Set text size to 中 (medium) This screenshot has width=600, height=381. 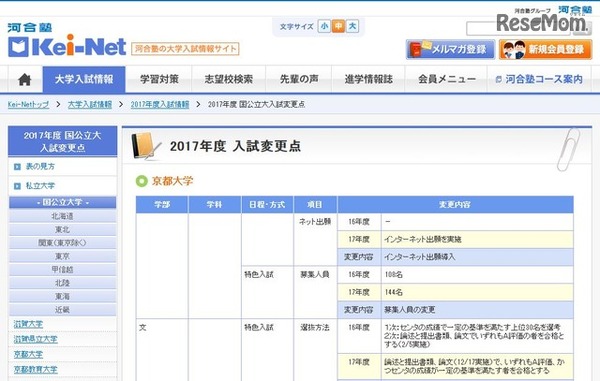(338, 26)
